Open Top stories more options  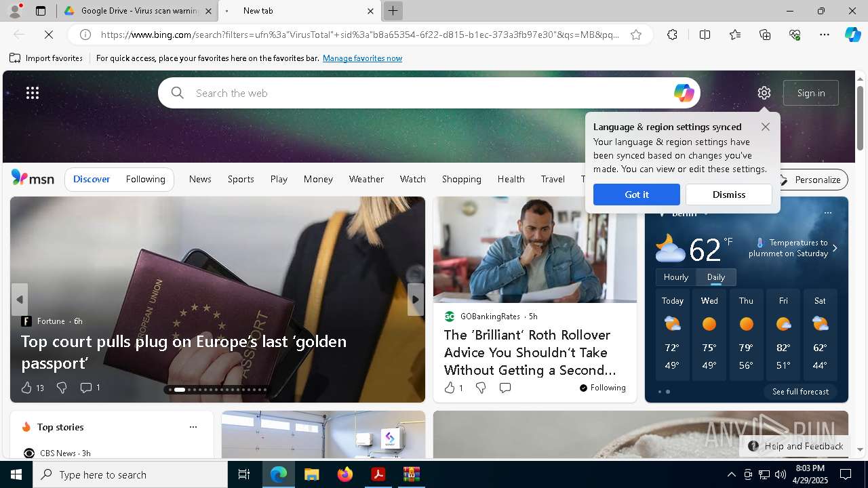(193, 427)
